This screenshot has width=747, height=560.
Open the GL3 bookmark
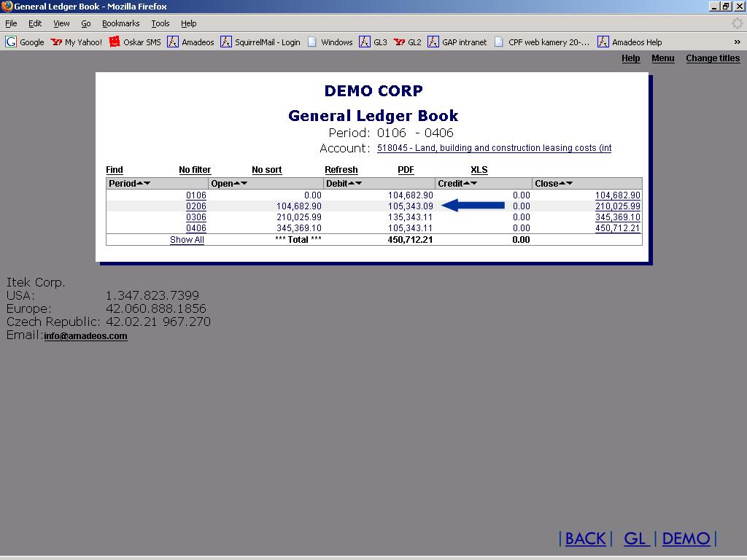click(x=373, y=42)
